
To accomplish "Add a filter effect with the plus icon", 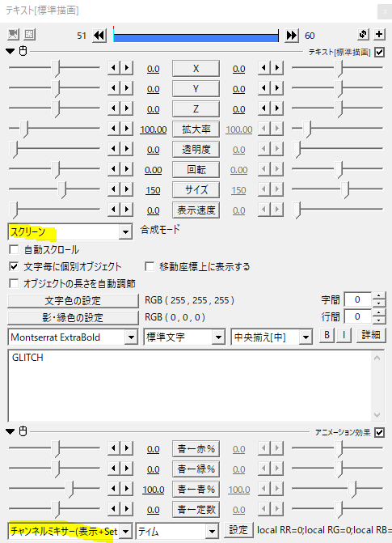I will [x=379, y=34].
